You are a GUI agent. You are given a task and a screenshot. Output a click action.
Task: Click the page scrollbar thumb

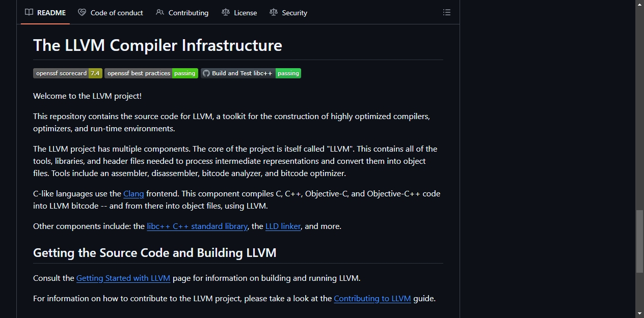639,242
